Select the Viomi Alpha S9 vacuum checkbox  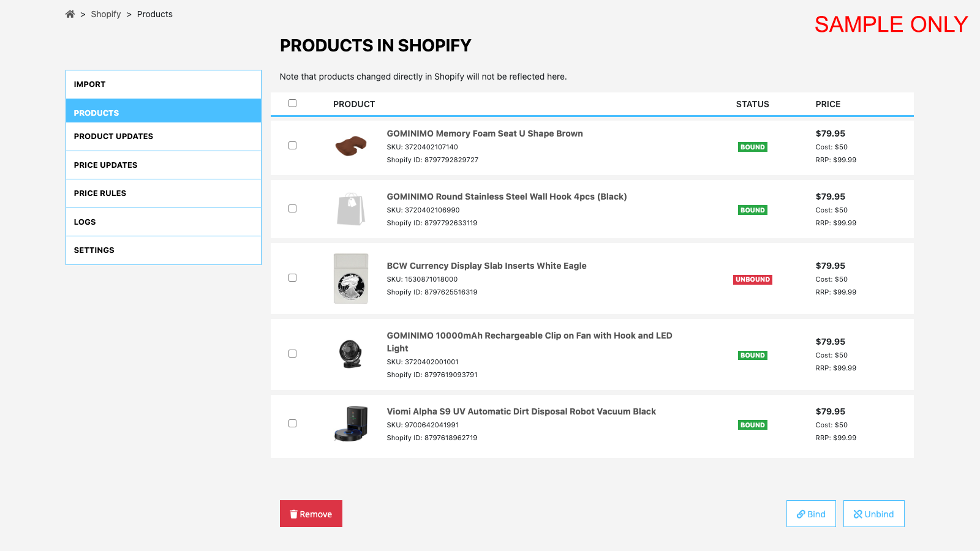click(x=292, y=423)
